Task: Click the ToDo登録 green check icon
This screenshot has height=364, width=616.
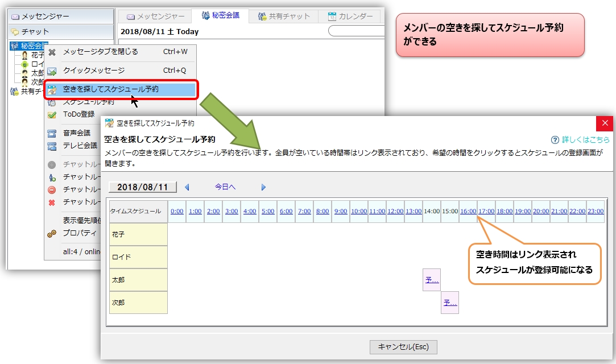Action: click(52, 114)
